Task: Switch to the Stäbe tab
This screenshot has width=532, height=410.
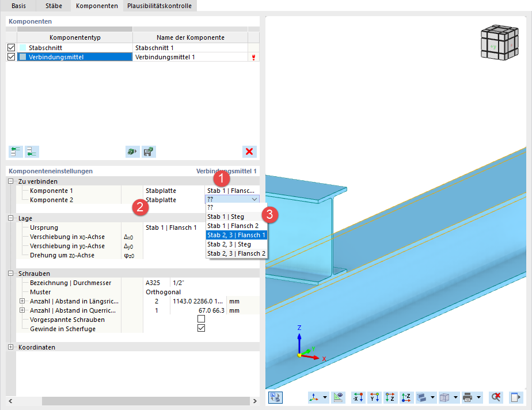Action: [x=54, y=6]
